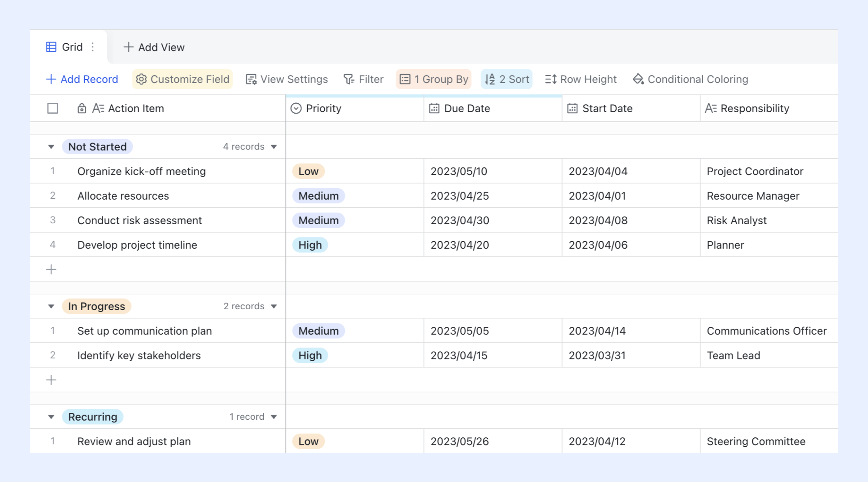
Task: Click High priority tag for Identify key stakeholders
Action: [310, 355]
